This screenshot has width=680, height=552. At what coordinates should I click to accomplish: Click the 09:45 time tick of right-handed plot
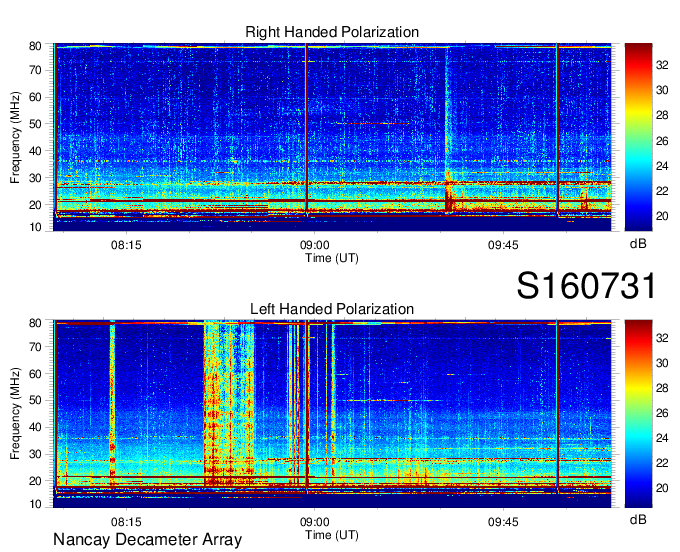[x=503, y=245]
